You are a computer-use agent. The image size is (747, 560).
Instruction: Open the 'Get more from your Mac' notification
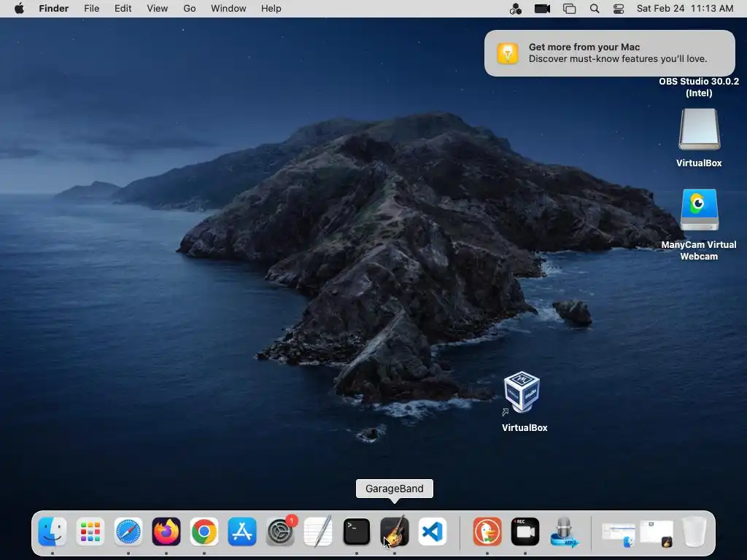pos(610,52)
